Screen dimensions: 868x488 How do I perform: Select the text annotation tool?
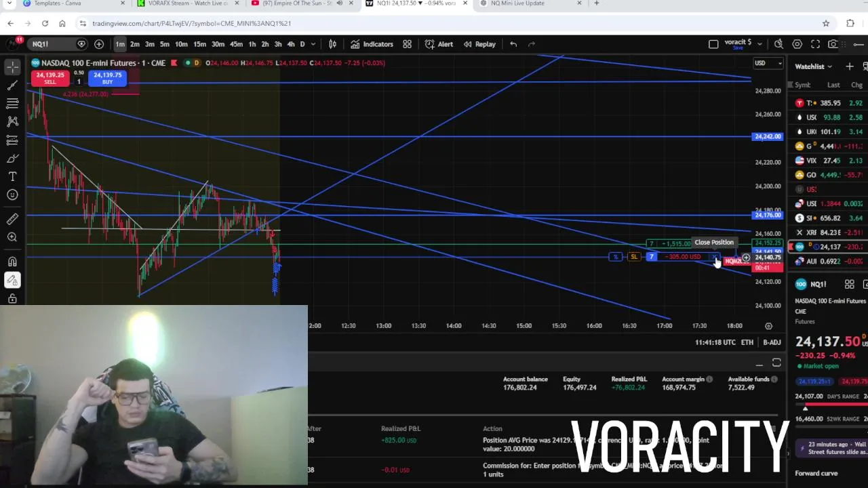[x=12, y=177]
